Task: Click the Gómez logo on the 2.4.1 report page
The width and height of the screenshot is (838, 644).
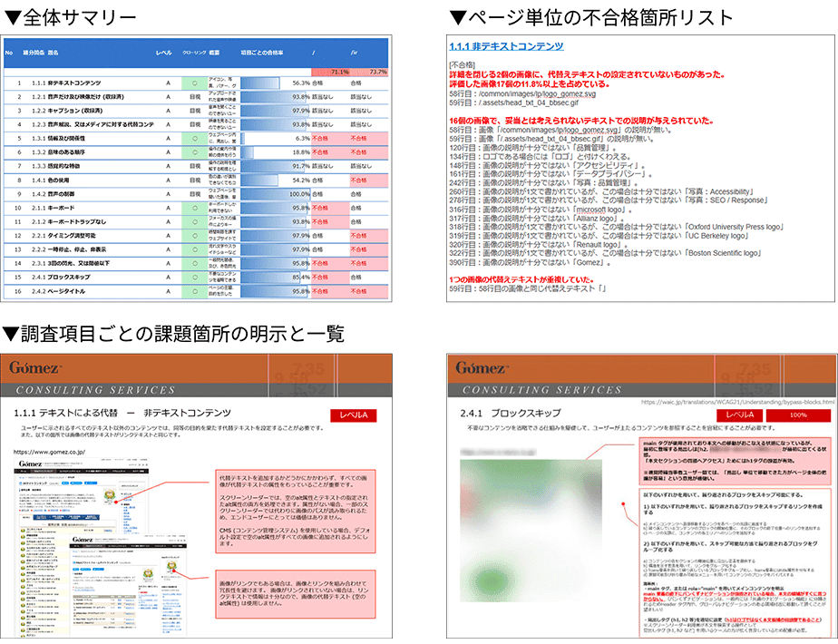Action: [482, 368]
